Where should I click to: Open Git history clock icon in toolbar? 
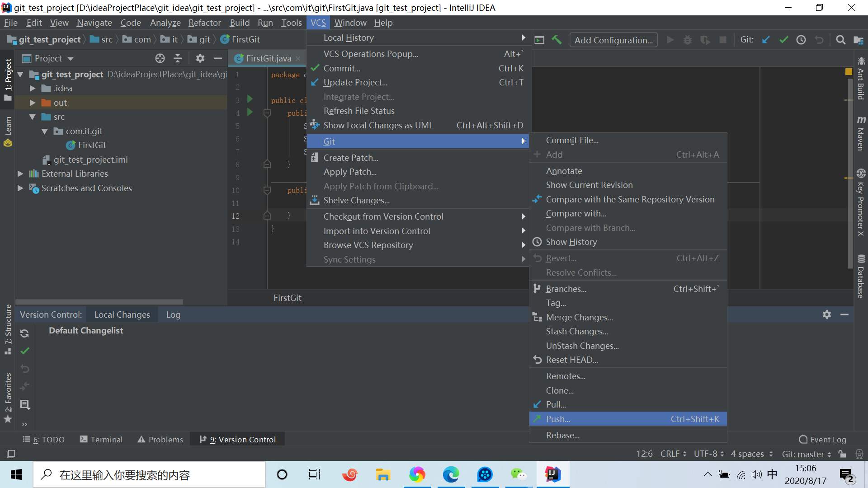pos(801,40)
